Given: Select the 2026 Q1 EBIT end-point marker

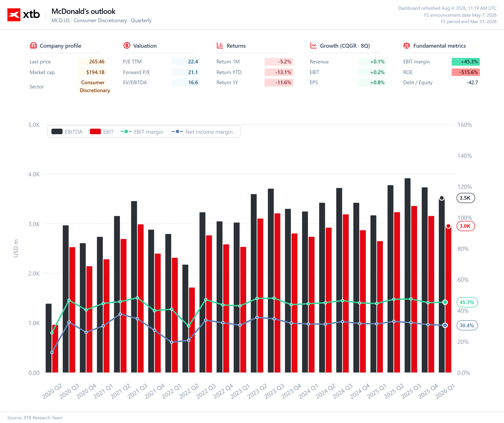Looking at the screenshot, I should pos(448,226).
